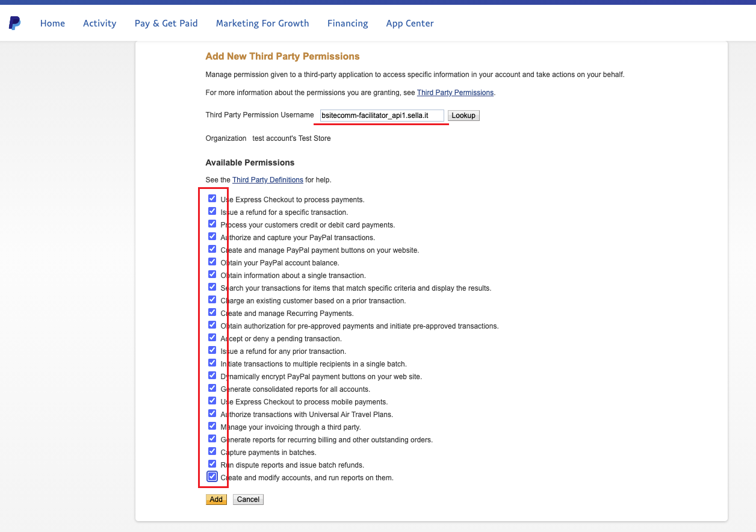This screenshot has height=532, width=756.
Task: Click the text test account's Test Store
Action: (x=291, y=138)
